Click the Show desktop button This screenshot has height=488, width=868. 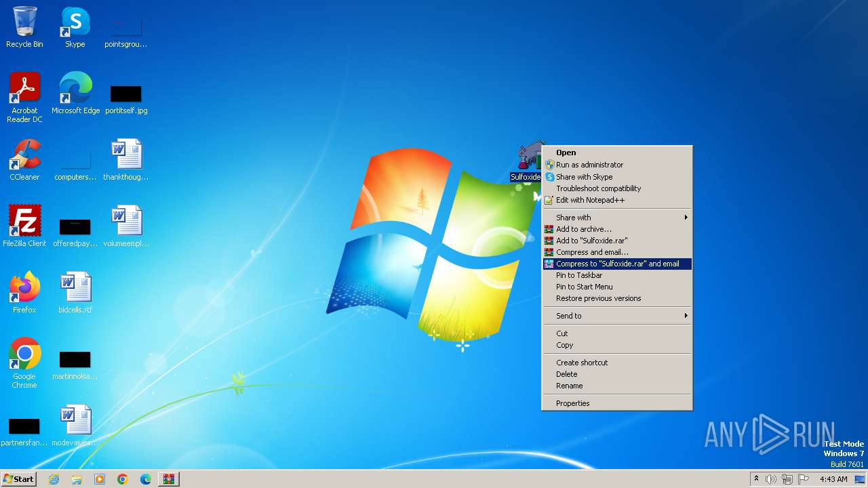(861, 479)
